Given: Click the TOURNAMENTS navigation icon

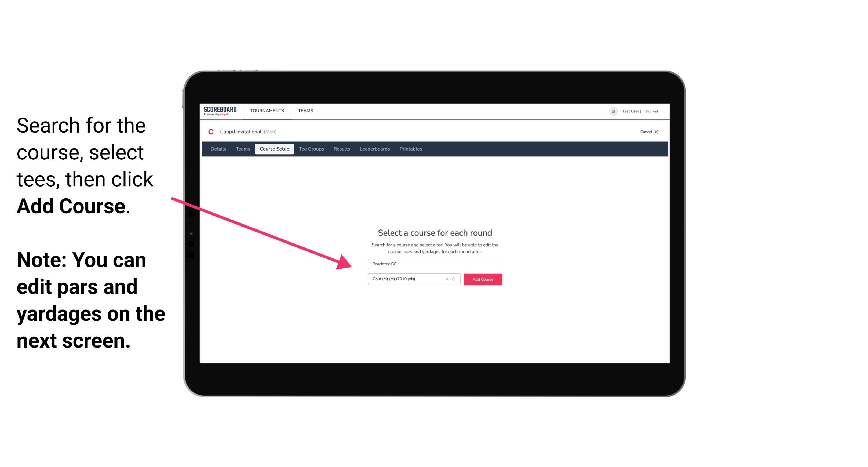Looking at the screenshot, I should click(267, 110).
